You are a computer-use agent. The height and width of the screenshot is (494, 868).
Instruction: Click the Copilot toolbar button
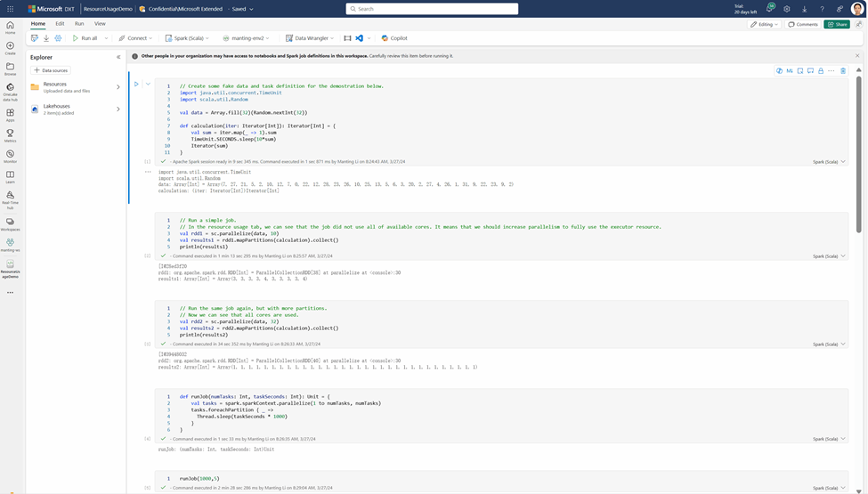pyautogui.click(x=394, y=38)
